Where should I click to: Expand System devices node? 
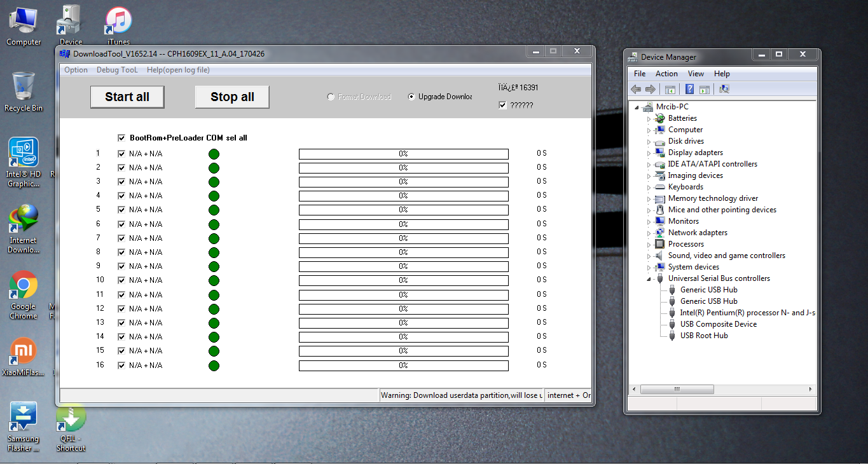point(649,267)
